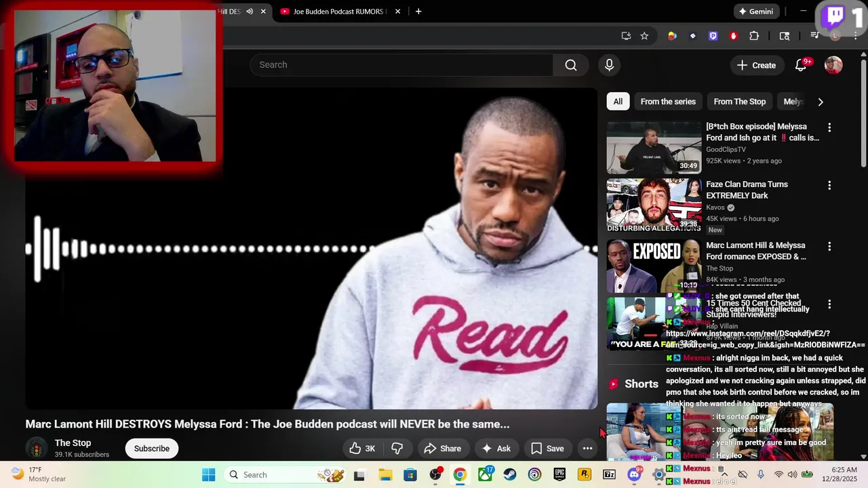Image resolution: width=868 pixels, height=488 pixels.
Task: Open options menu for Marc Lamont Hill romance EXPOSED
Action: click(x=829, y=246)
